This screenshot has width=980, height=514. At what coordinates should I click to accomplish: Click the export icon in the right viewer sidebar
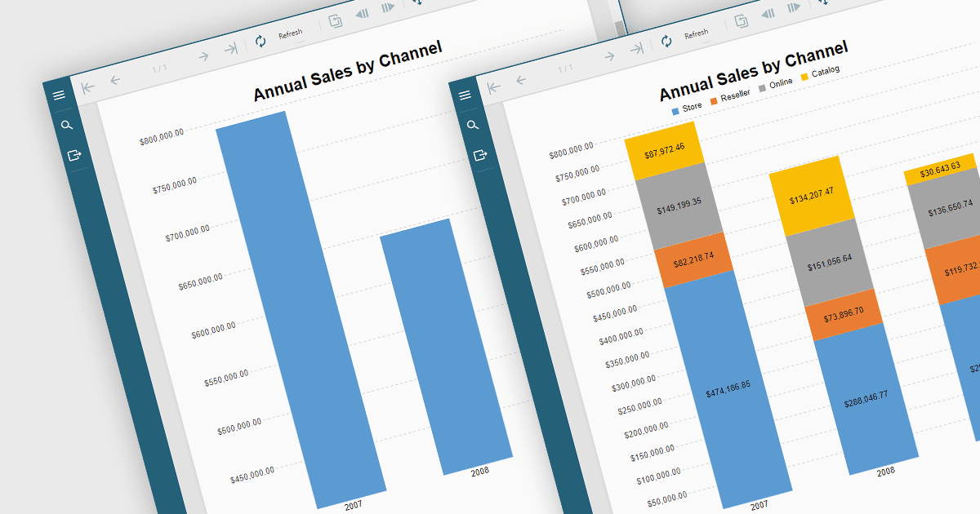(481, 154)
